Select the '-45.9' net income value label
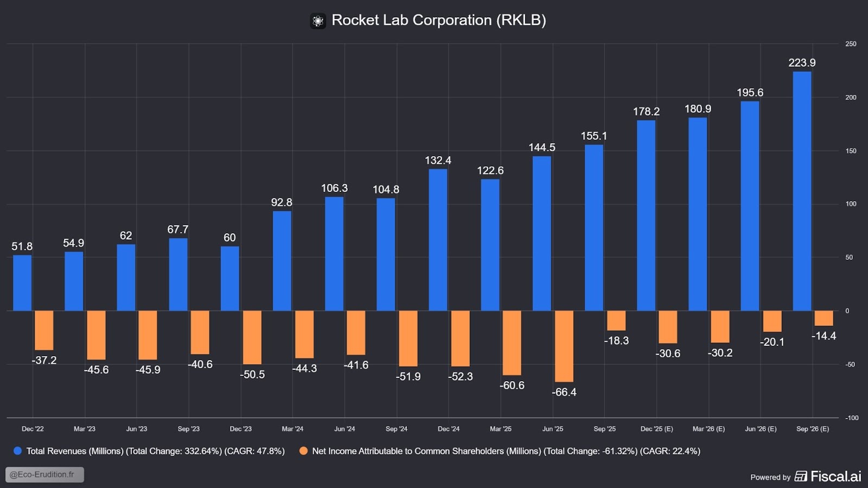 (148, 370)
